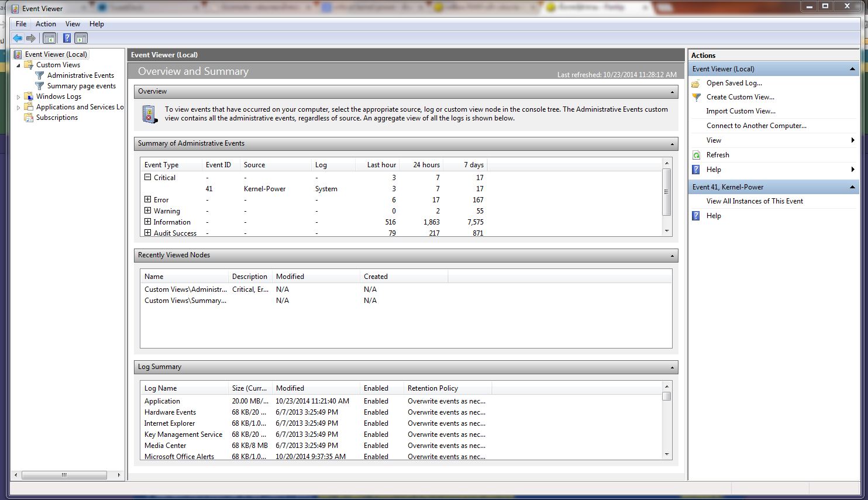Image resolution: width=868 pixels, height=500 pixels.
Task: Select the Custom Views\Administr... recent node row
Action: point(406,289)
